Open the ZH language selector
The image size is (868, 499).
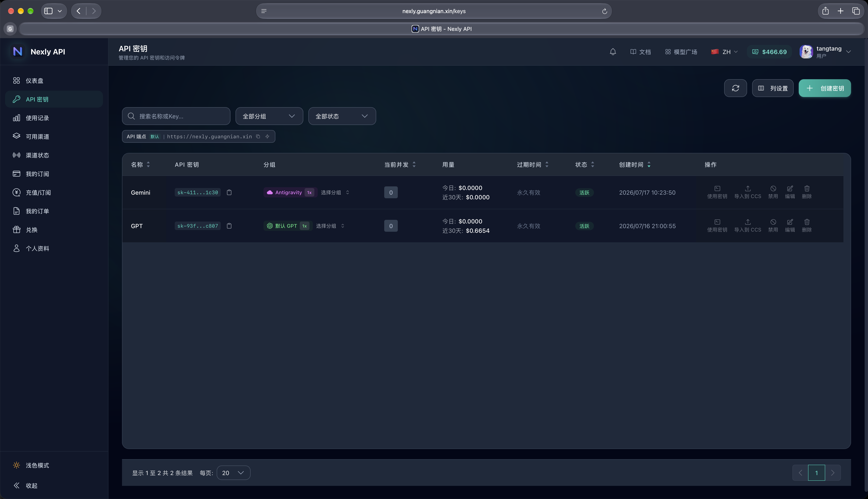click(x=724, y=52)
